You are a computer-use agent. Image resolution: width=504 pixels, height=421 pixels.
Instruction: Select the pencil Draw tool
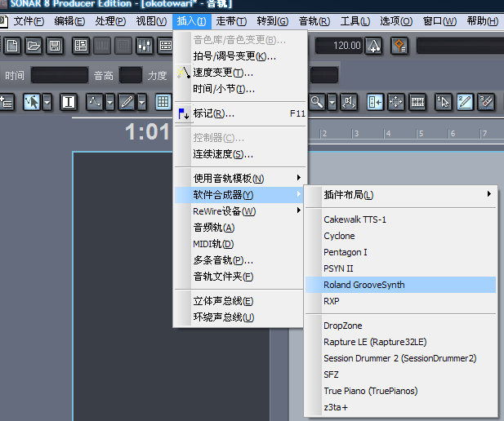click(x=127, y=103)
